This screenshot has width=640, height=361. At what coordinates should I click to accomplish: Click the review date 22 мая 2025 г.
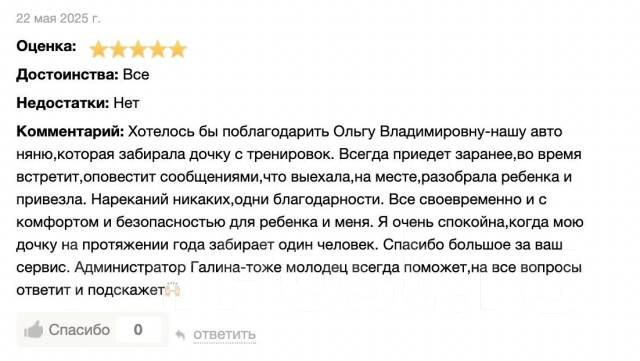coord(58,18)
